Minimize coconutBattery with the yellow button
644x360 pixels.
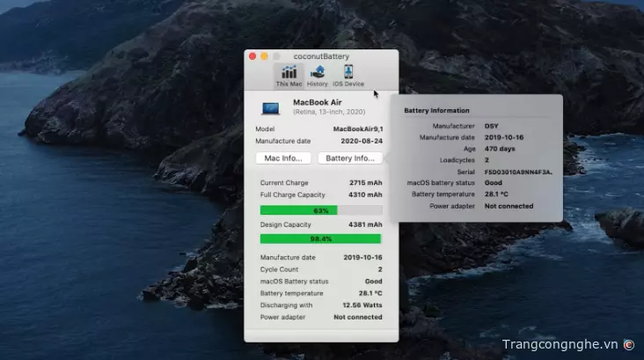tap(264, 56)
